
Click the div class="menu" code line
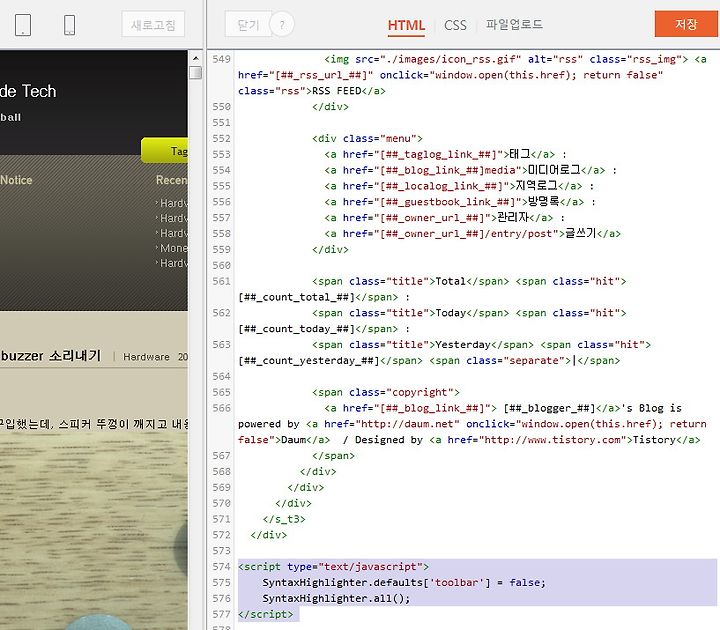[x=367, y=138]
